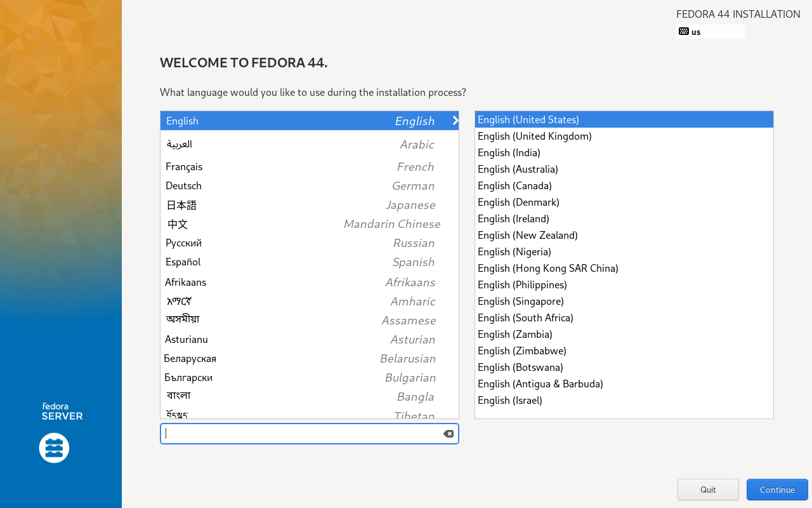Viewport: 812px width, 508px height.
Task: Click the chevron arrow beside English
Action: click(x=455, y=121)
